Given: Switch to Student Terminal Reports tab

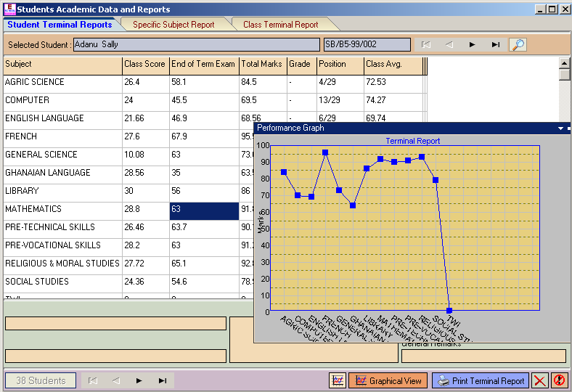Looking at the screenshot, I should point(60,25).
